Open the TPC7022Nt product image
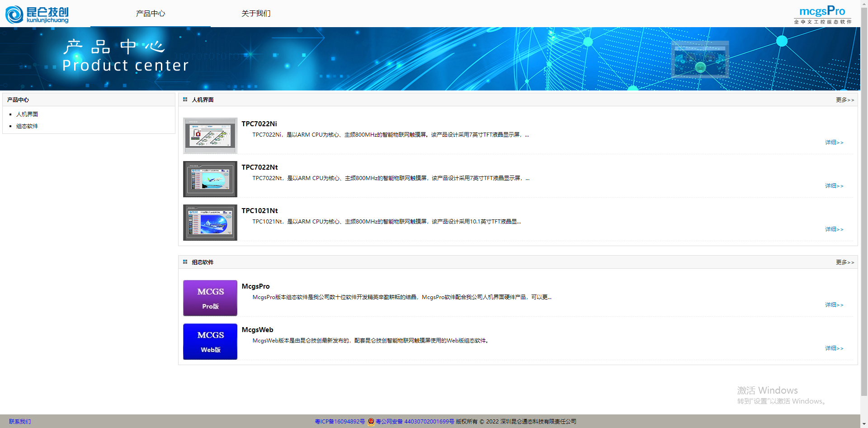Screen dimensions: 868x428 click(x=210, y=179)
